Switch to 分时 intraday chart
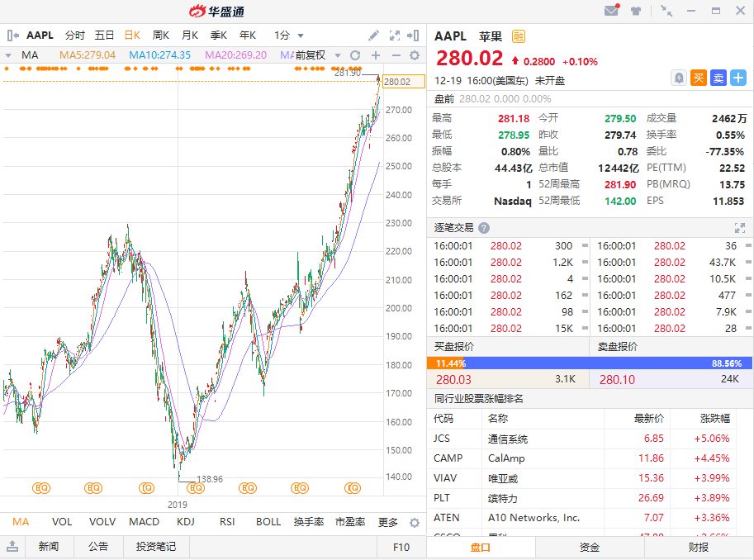Image resolution: width=754 pixels, height=560 pixels. click(x=75, y=36)
